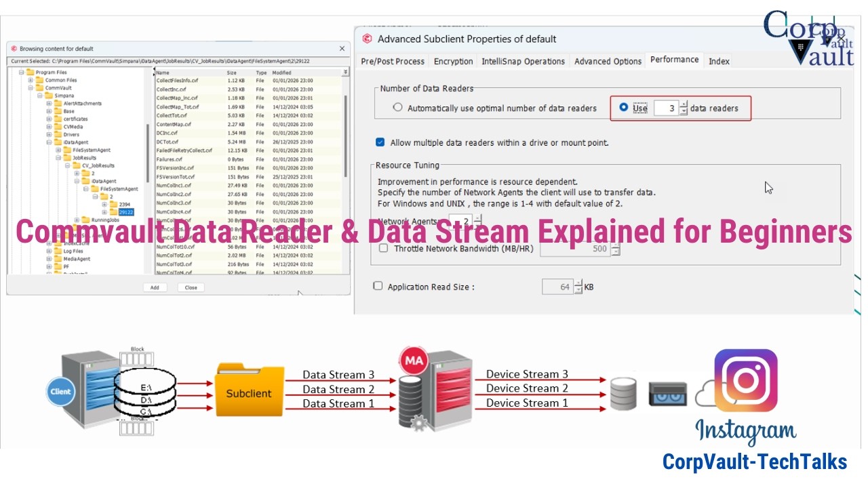The height and width of the screenshot is (488, 868).
Task: Sort file list by Modified column
Action: coord(306,73)
